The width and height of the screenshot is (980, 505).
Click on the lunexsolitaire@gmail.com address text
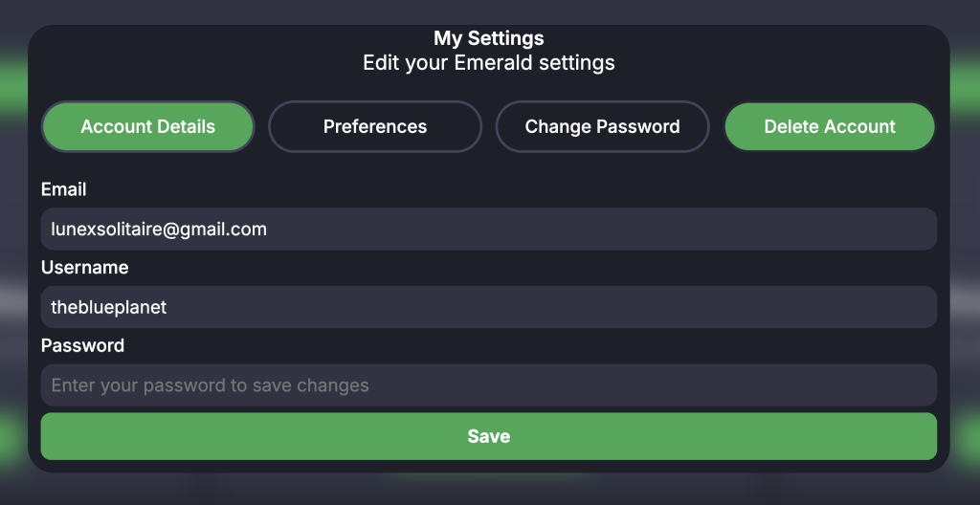click(159, 230)
